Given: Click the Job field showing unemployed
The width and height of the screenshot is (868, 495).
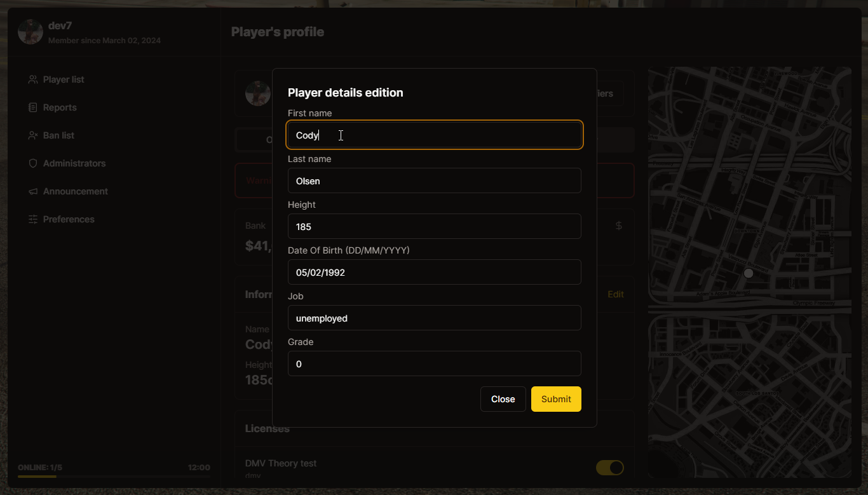Looking at the screenshot, I should pyautogui.click(x=434, y=318).
